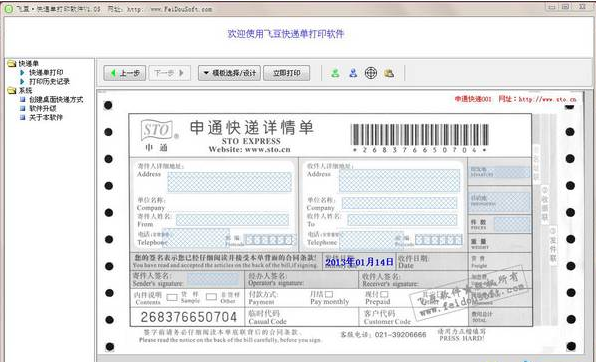The image size is (596, 362).
Task: Check the Pay monthly checkbox
Action: point(329,294)
